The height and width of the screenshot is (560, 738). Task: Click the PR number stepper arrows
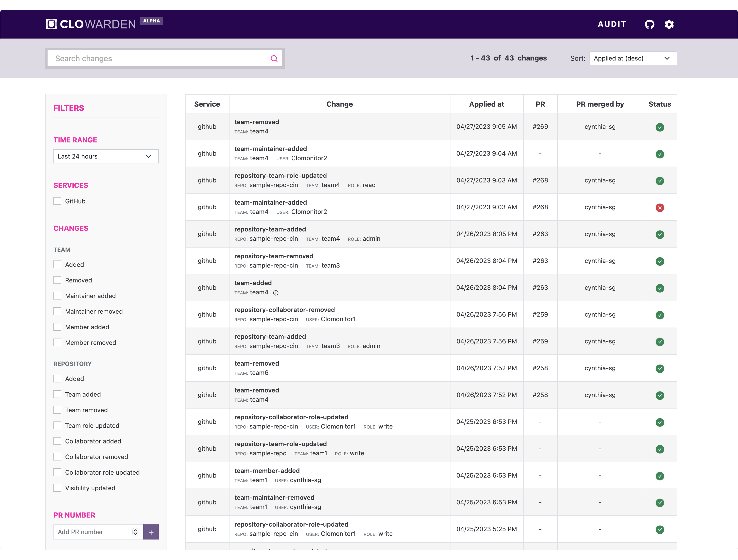[135, 532]
